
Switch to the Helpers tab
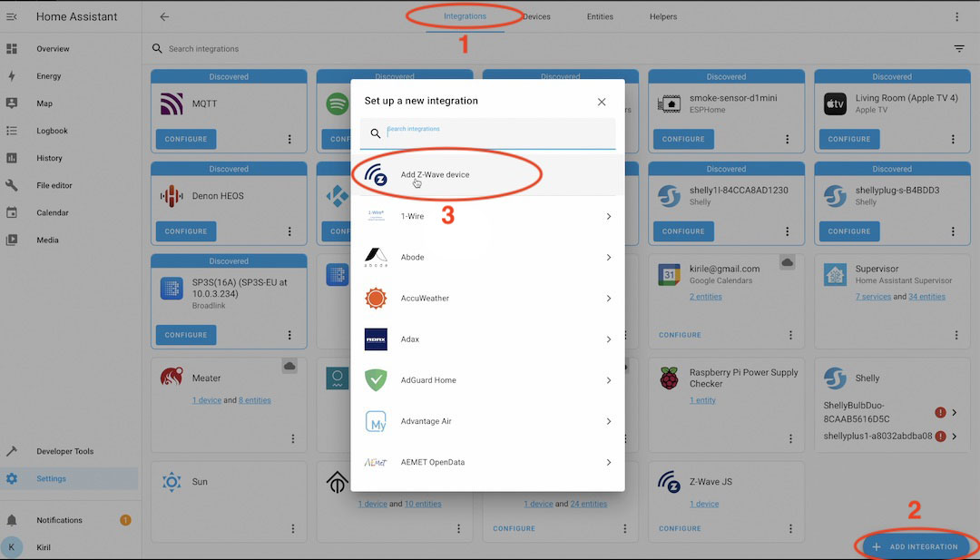click(663, 17)
